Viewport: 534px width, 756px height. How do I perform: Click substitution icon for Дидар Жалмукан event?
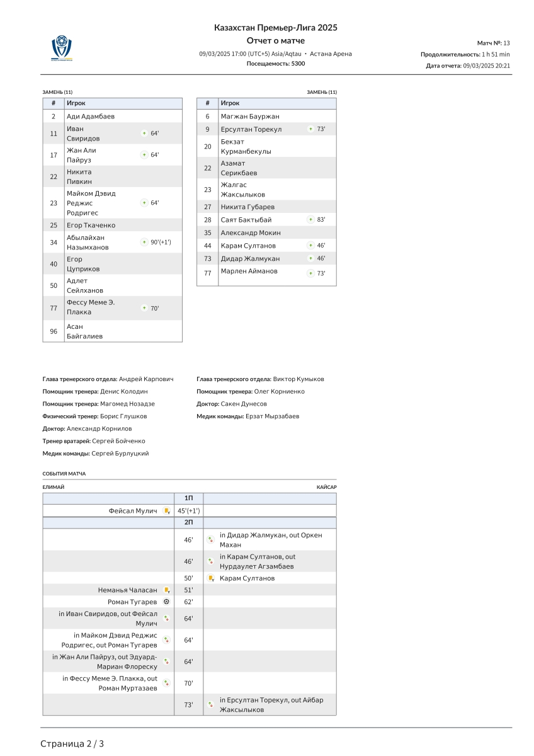pos(212,539)
